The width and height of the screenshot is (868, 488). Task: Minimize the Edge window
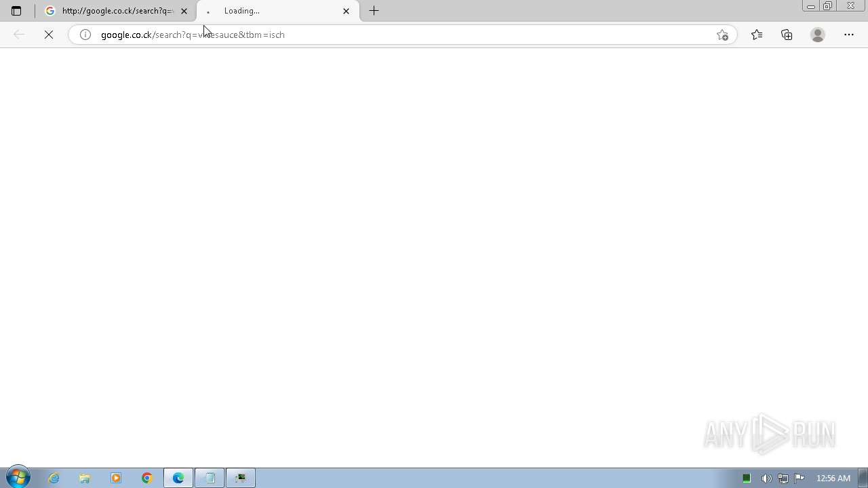click(810, 5)
